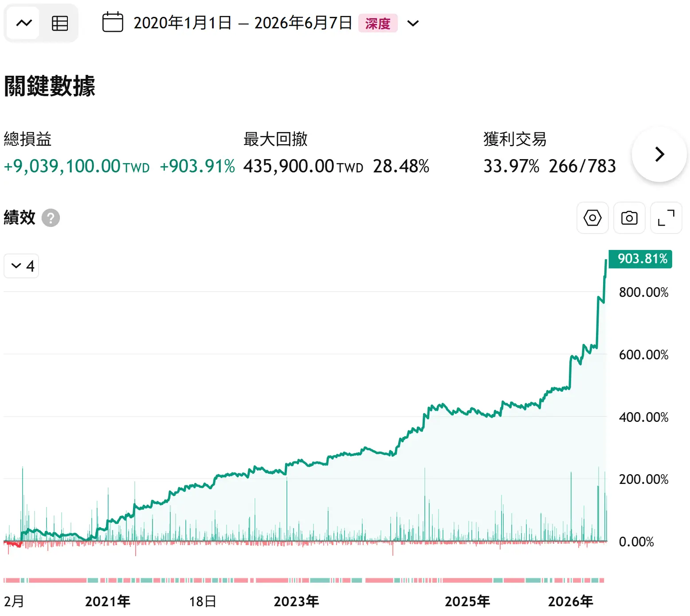Screen dimensions: 690x616
Task: Click the 0.00% axis label
Action: pyautogui.click(x=636, y=542)
